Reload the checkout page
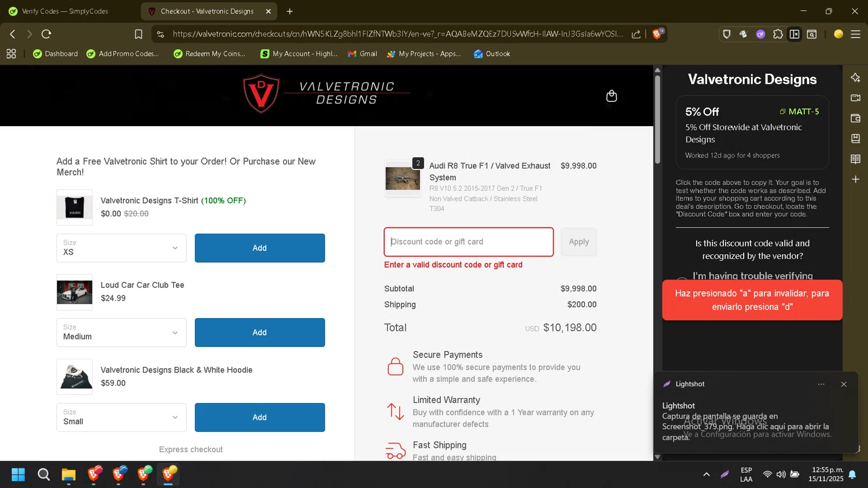Image resolution: width=868 pixels, height=488 pixels. 47,34
